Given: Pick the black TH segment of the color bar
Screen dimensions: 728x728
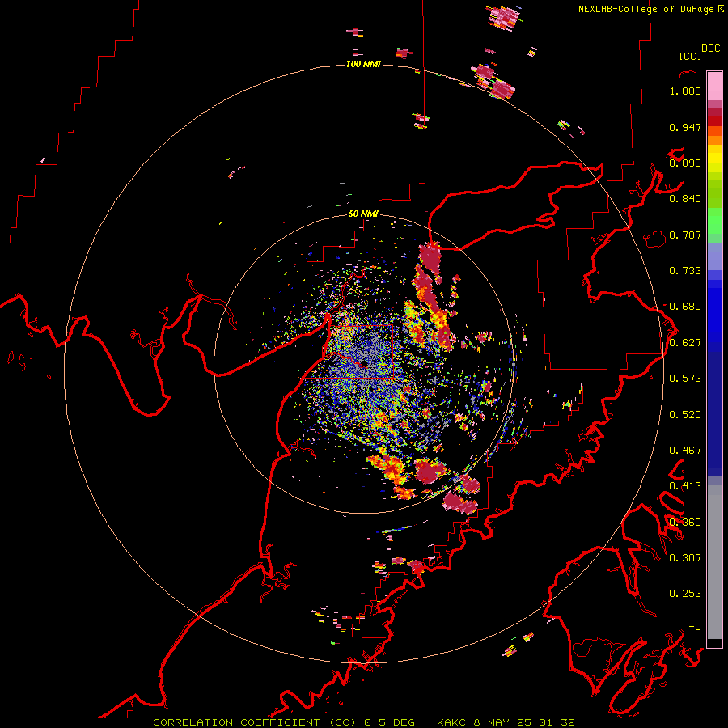Looking at the screenshot, I should pos(714,643).
